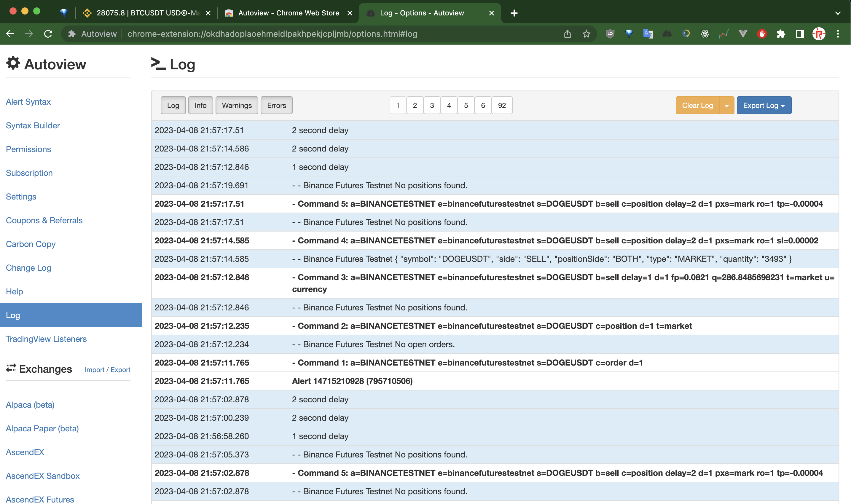
Task: Toggle the Warnings filter button
Action: [x=237, y=105]
